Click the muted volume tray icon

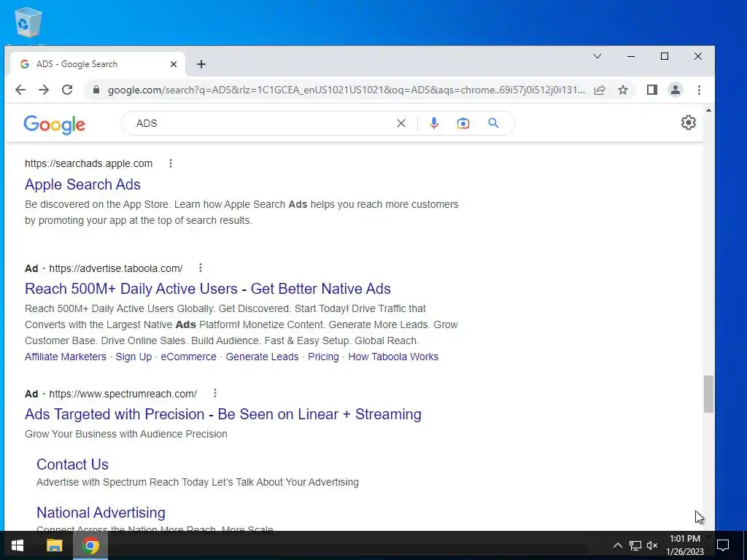tap(652, 545)
